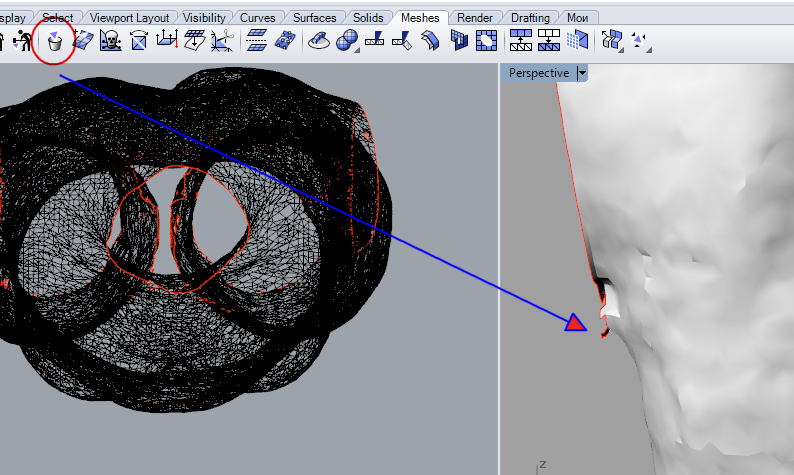Screen dimensions: 794x475
Task: Select the Solids tab
Action: coord(368,18)
